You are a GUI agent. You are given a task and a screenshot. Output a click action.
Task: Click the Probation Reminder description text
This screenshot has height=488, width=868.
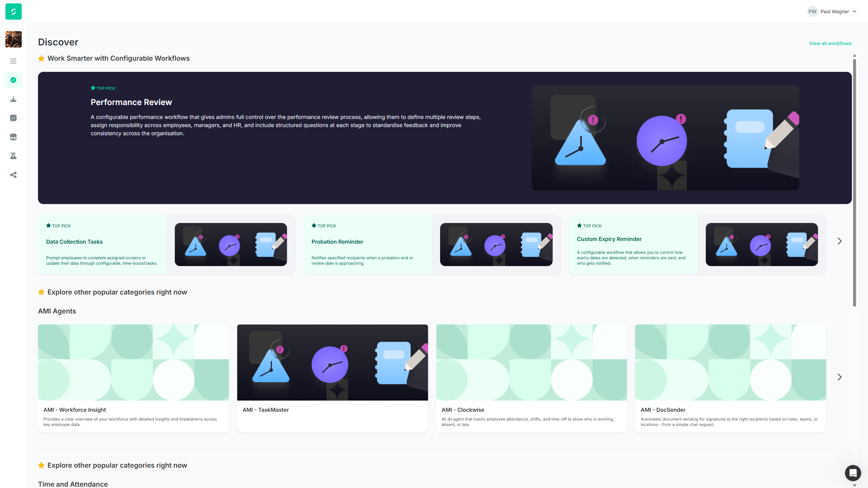362,261
